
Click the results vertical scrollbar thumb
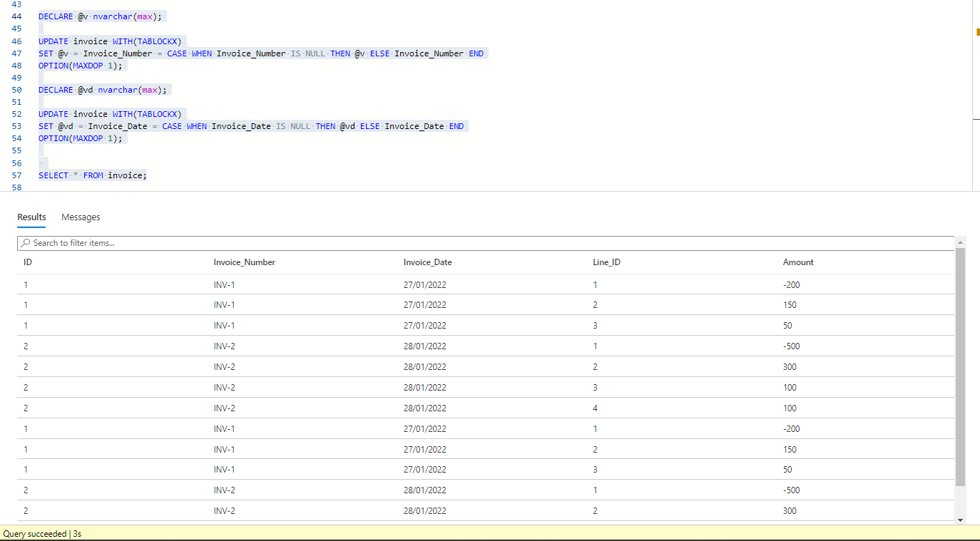click(960, 367)
